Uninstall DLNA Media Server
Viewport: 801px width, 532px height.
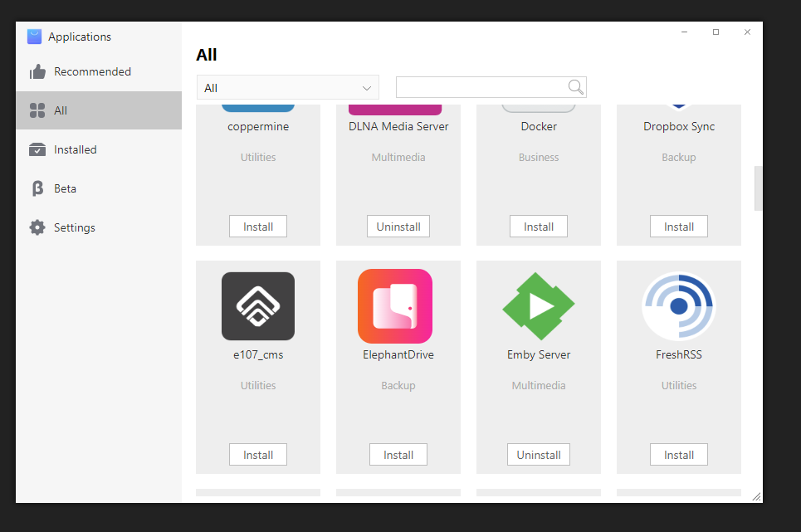coord(398,227)
